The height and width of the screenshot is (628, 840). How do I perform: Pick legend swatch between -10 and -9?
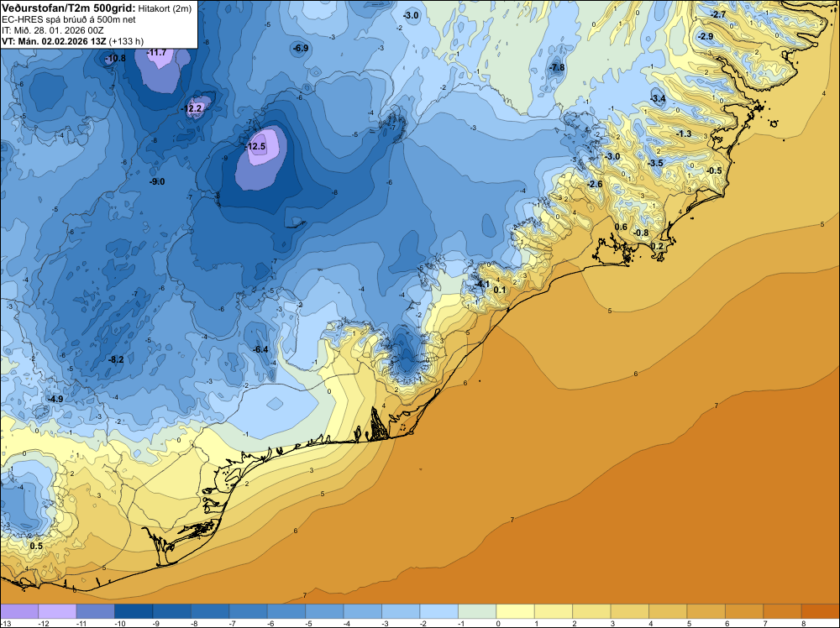click(x=134, y=611)
